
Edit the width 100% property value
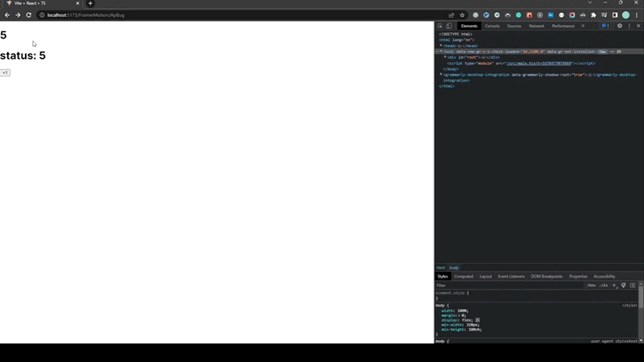[x=462, y=311]
